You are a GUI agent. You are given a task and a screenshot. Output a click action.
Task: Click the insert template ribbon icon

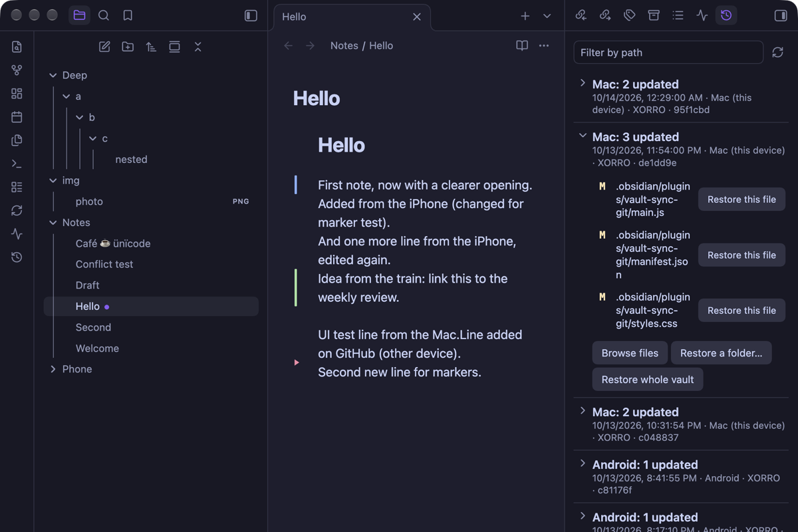(x=17, y=140)
